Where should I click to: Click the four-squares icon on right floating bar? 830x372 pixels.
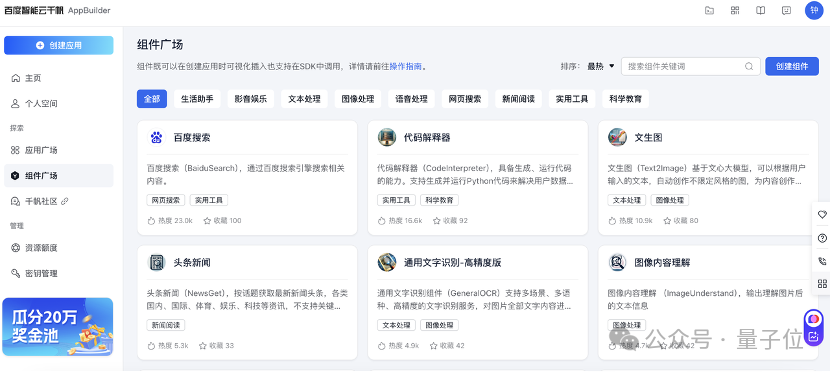point(822,284)
